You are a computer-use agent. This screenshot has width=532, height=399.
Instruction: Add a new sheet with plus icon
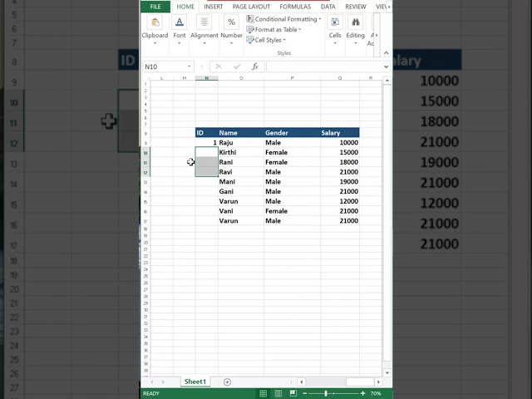pyautogui.click(x=227, y=382)
